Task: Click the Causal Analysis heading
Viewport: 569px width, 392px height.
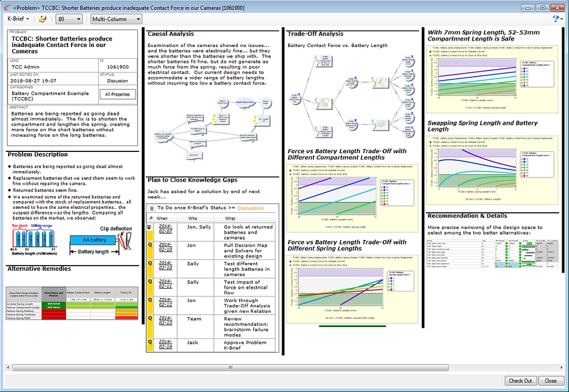Action: (x=171, y=34)
